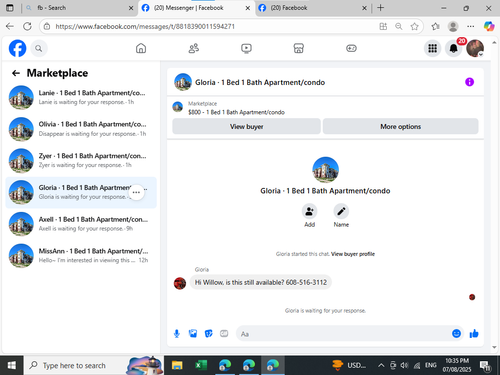Screen dimensions: 500x375
Task: Open browser Settings and more menu
Action: pyautogui.click(x=470, y=26)
